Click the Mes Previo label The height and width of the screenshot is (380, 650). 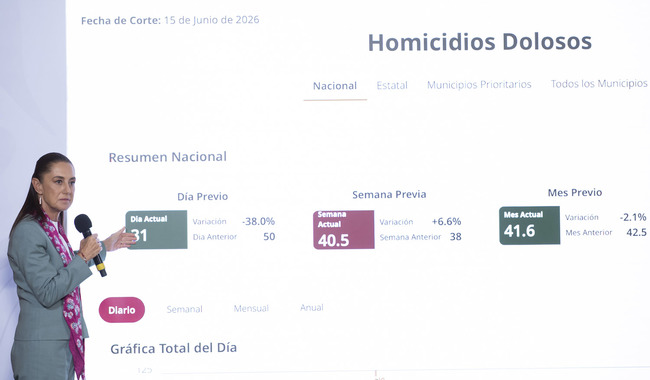pos(575,192)
